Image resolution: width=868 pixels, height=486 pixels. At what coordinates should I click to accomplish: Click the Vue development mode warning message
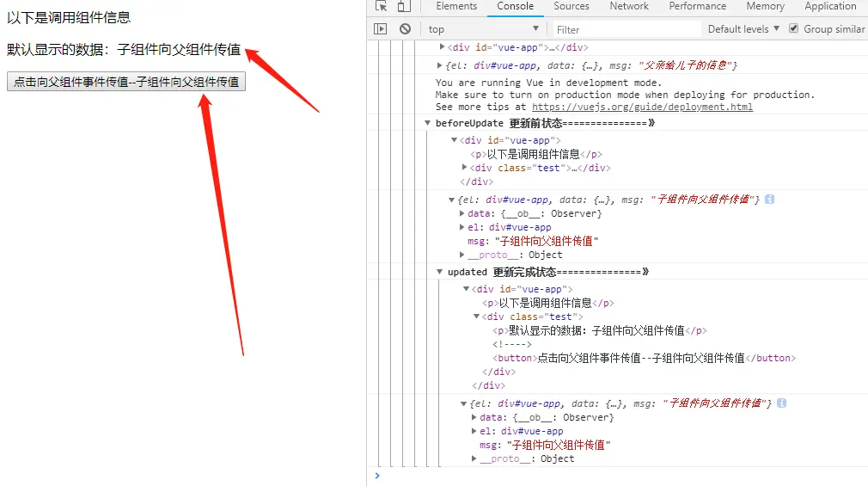625,95
